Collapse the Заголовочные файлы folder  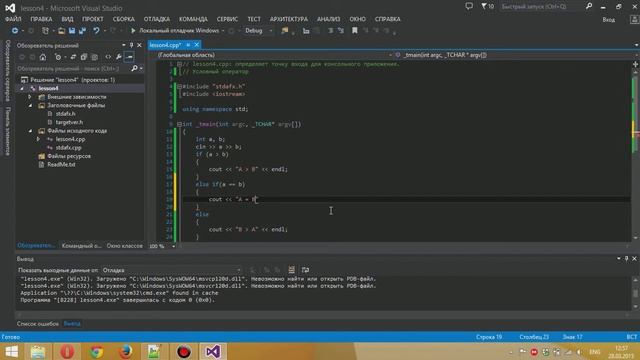(x=30, y=105)
